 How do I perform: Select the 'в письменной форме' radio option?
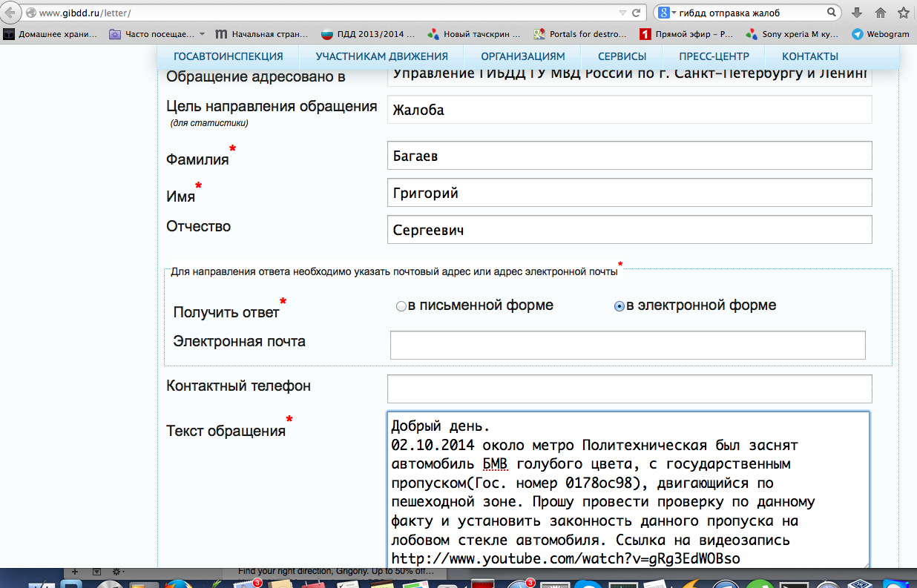coord(401,306)
